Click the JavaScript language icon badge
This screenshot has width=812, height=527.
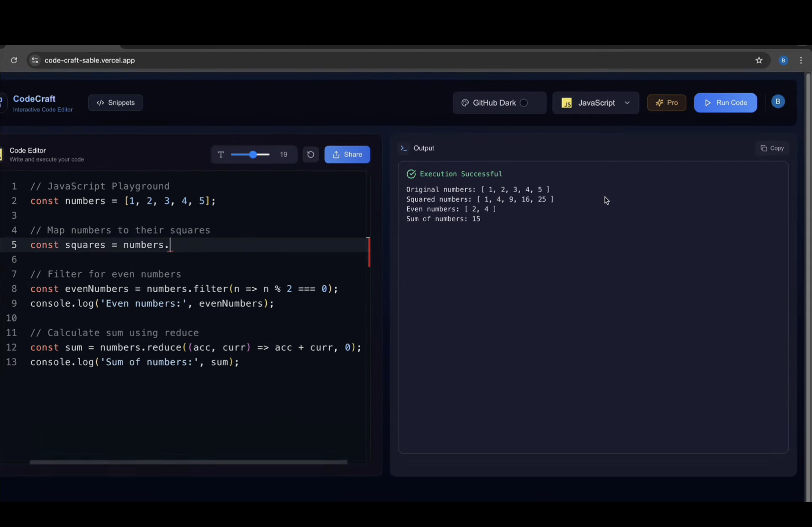click(x=567, y=103)
